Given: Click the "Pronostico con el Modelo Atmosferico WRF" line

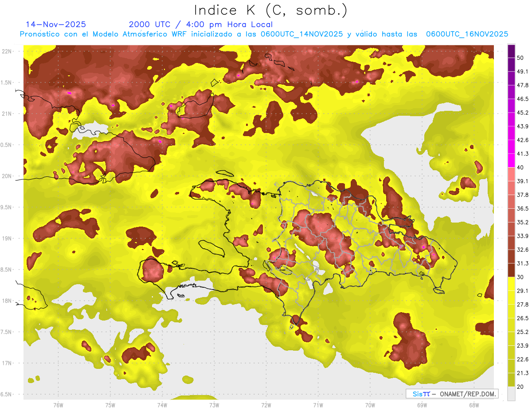Looking at the screenshot, I should click(x=264, y=34).
